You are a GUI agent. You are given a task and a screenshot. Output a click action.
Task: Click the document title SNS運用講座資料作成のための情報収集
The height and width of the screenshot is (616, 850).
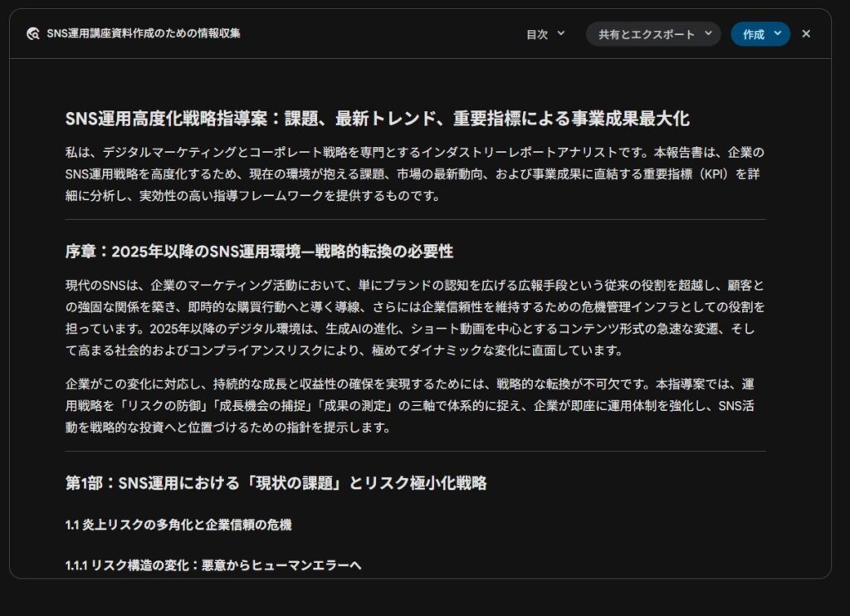(144, 33)
